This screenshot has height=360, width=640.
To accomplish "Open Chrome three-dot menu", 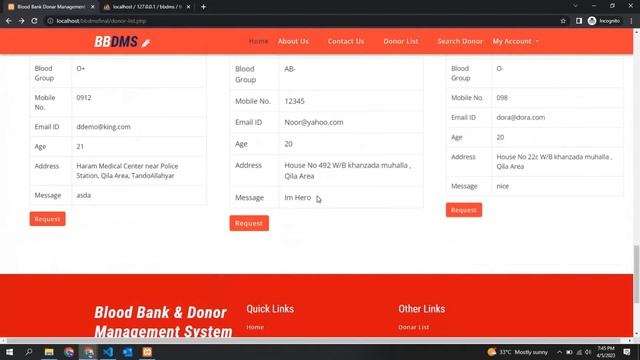I will tap(631, 21).
